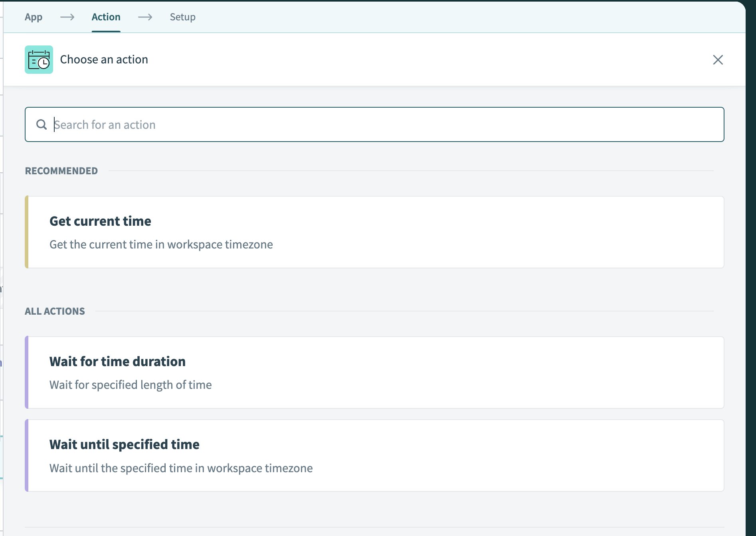
Task: Click the Choose an action heading
Action: (104, 60)
